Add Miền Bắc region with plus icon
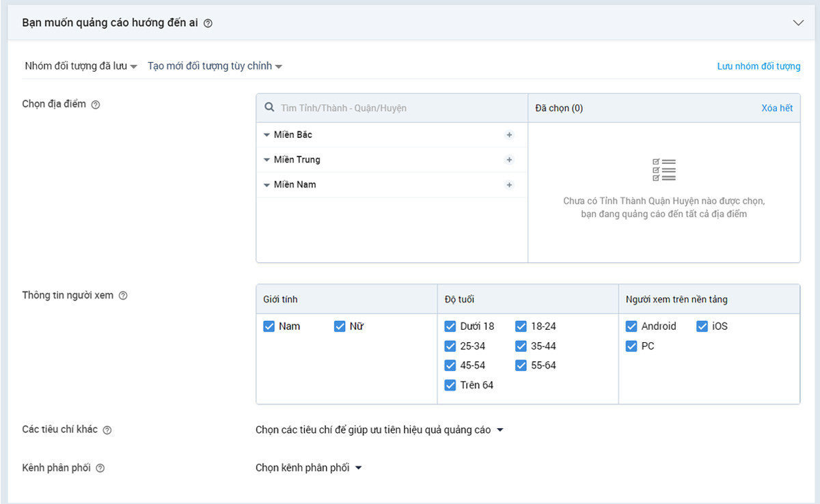Viewport: 820px width, 504px height. [509, 135]
